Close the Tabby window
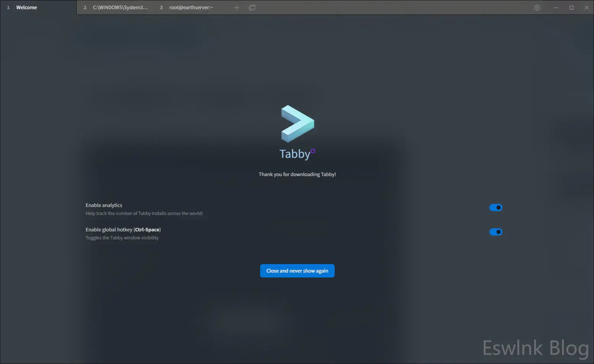This screenshot has width=594, height=364. [x=586, y=8]
